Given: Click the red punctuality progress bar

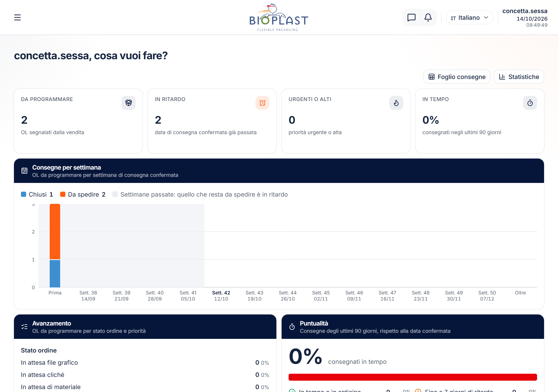Looking at the screenshot, I should tap(413, 377).
